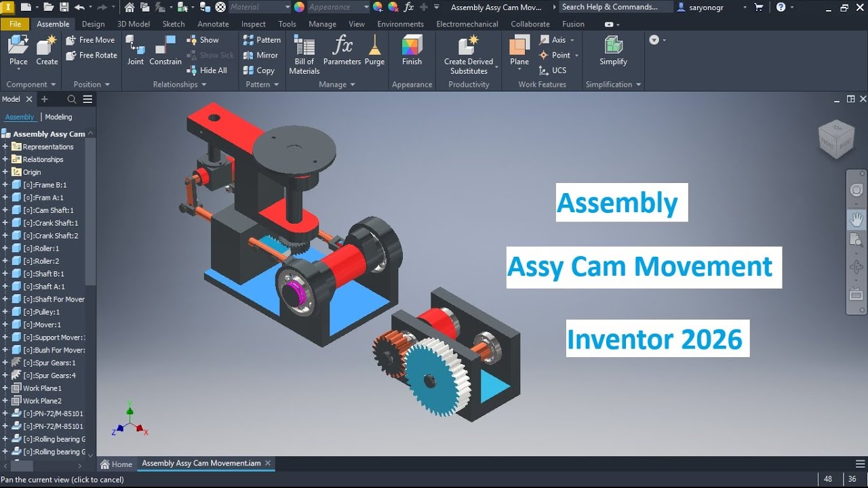Close Assembly Assy Cam Movement.iam tab
Image resolution: width=868 pixels, height=488 pixels.
(268, 464)
